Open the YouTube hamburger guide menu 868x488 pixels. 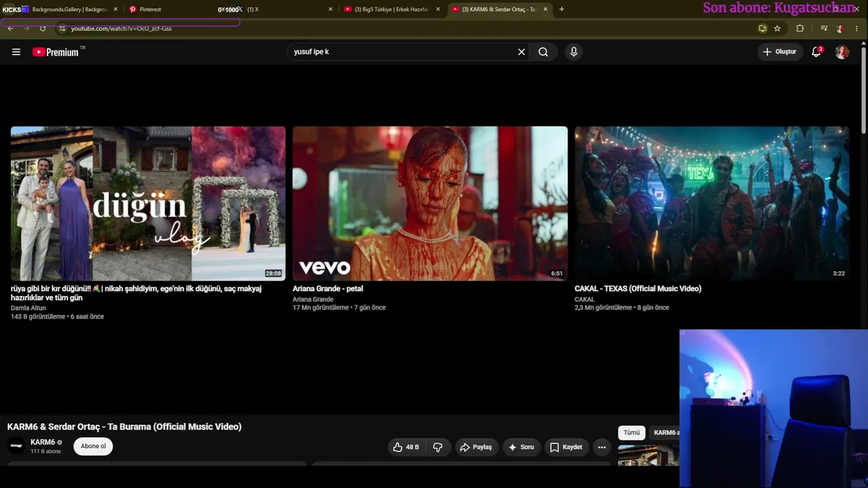(x=16, y=52)
